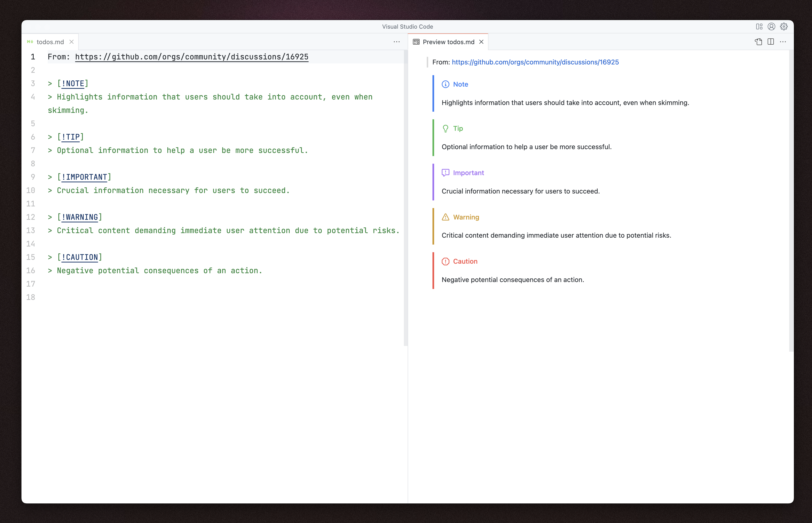Click 'Negative potential consequences' line in editor
812x523 pixels.
(x=155, y=271)
